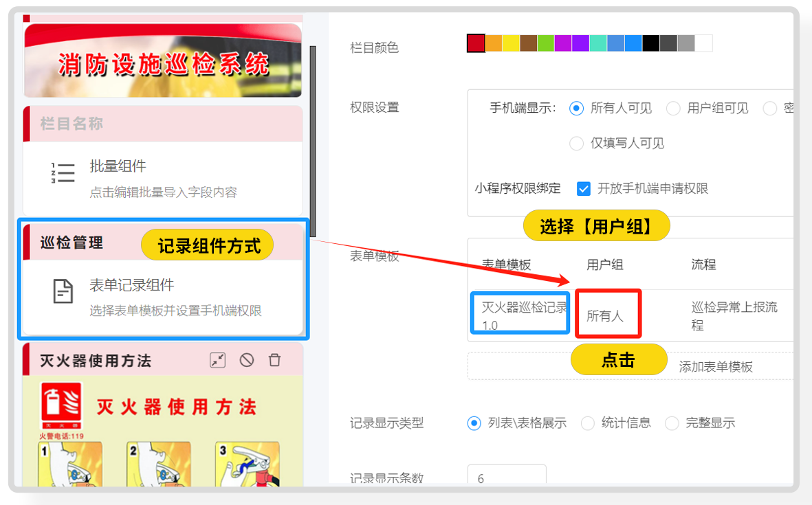The width and height of the screenshot is (812, 505).
Task: Click the 栏目名称 section header
Action: pyautogui.click(x=163, y=124)
